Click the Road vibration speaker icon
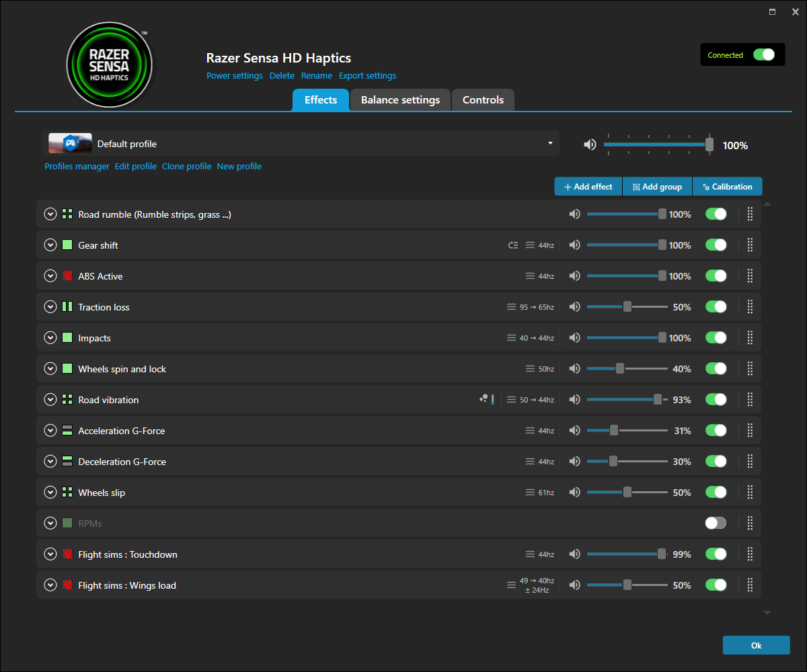Image resolution: width=807 pixels, height=672 pixels. pos(574,400)
